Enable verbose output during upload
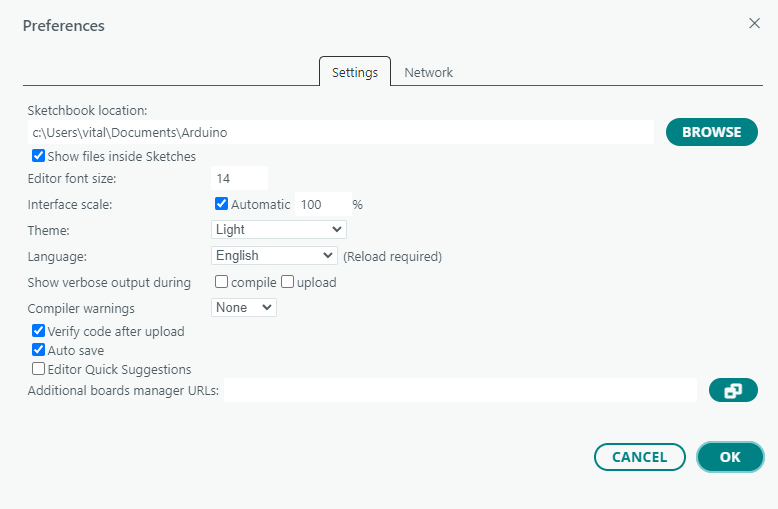 [287, 282]
